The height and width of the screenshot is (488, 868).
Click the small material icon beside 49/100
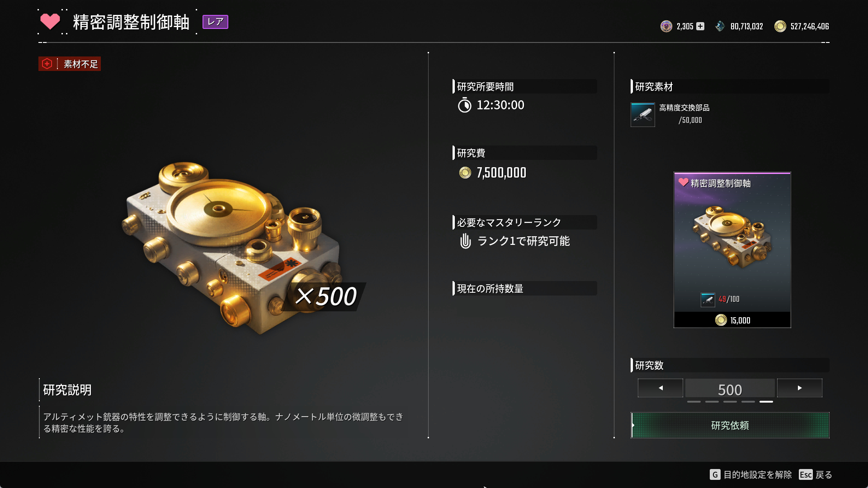click(708, 300)
